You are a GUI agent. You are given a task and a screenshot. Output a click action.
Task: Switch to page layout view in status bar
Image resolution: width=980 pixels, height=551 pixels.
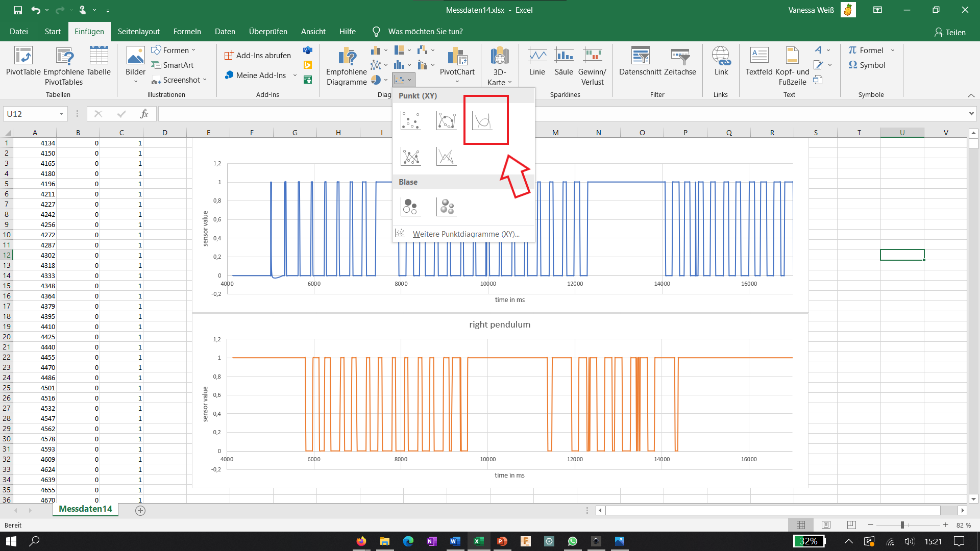coord(826,525)
